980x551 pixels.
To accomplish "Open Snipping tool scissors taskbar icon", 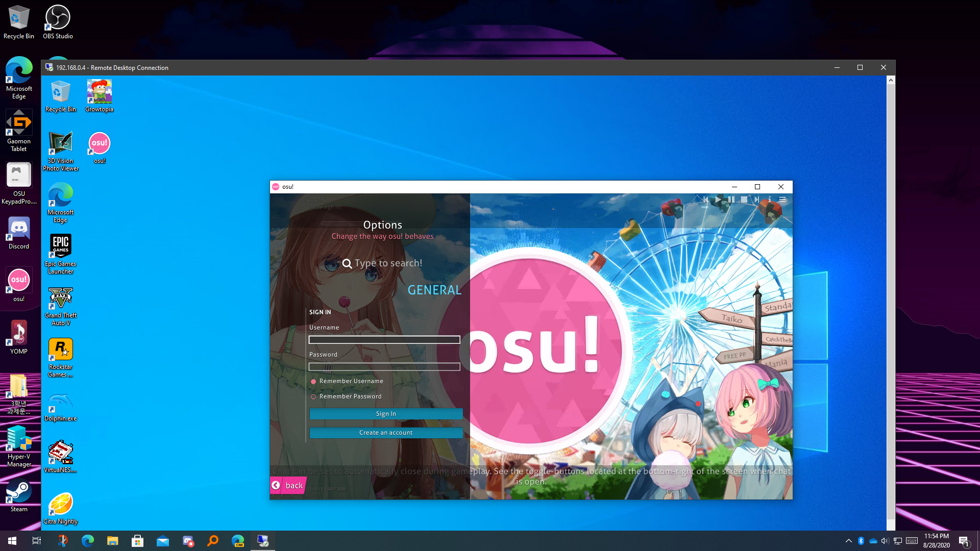I will (x=62, y=541).
